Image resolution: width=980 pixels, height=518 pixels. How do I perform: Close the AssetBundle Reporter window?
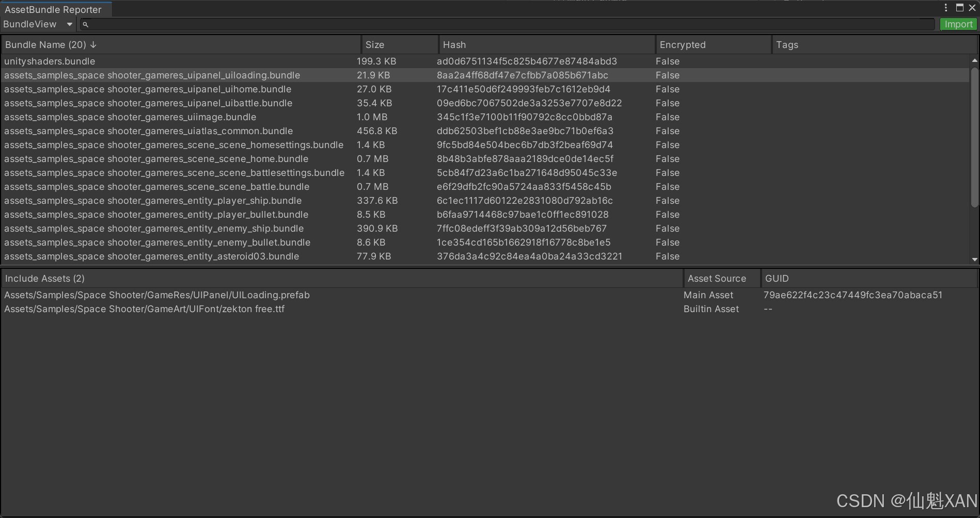click(972, 8)
